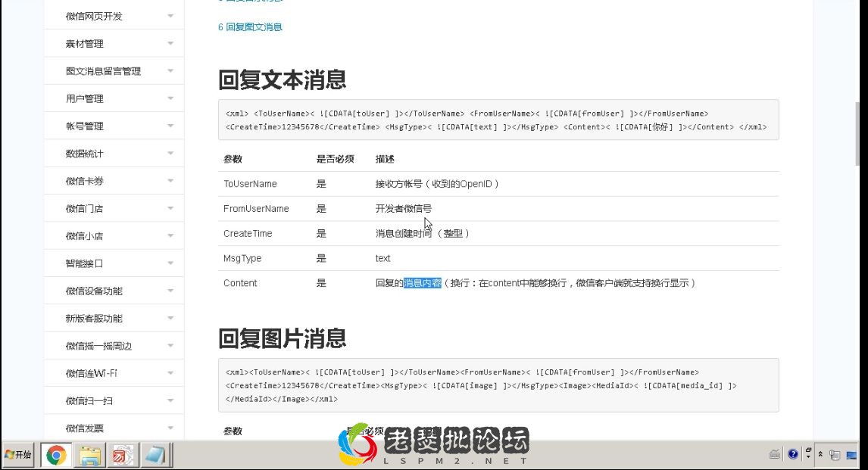Image resolution: width=868 pixels, height=470 pixels.
Task: Click the image message XML code block
Action: tap(498, 385)
